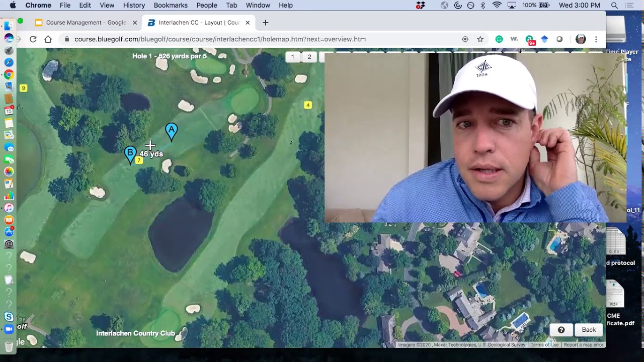The image size is (644, 362).
Task: Select hole 1 button
Action: tap(293, 57)
